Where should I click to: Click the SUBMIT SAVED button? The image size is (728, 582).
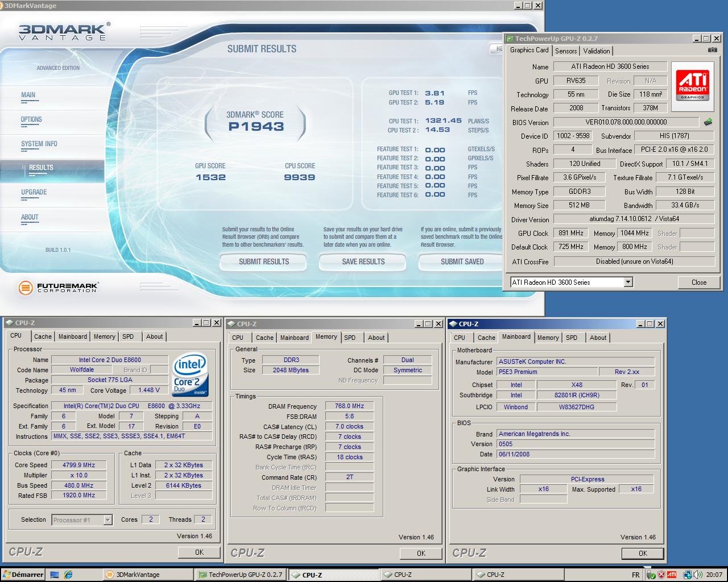(462, 261)
